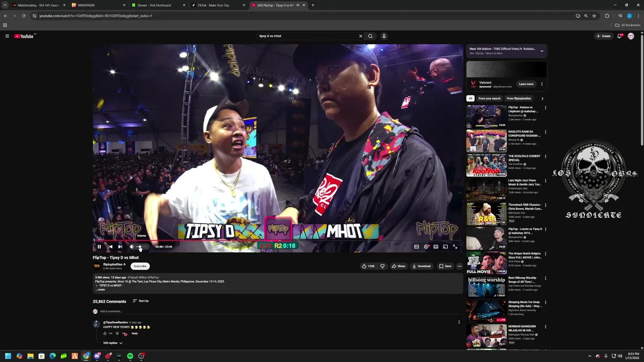Click Learn more on Valorant ad
This screenshot has height=362, width=644.
(526, 84)
